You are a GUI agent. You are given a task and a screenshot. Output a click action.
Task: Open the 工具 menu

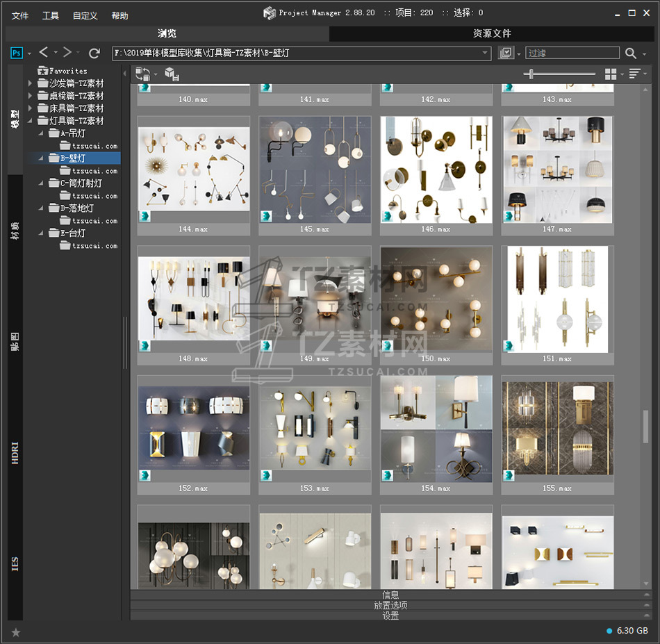[51, 15]
